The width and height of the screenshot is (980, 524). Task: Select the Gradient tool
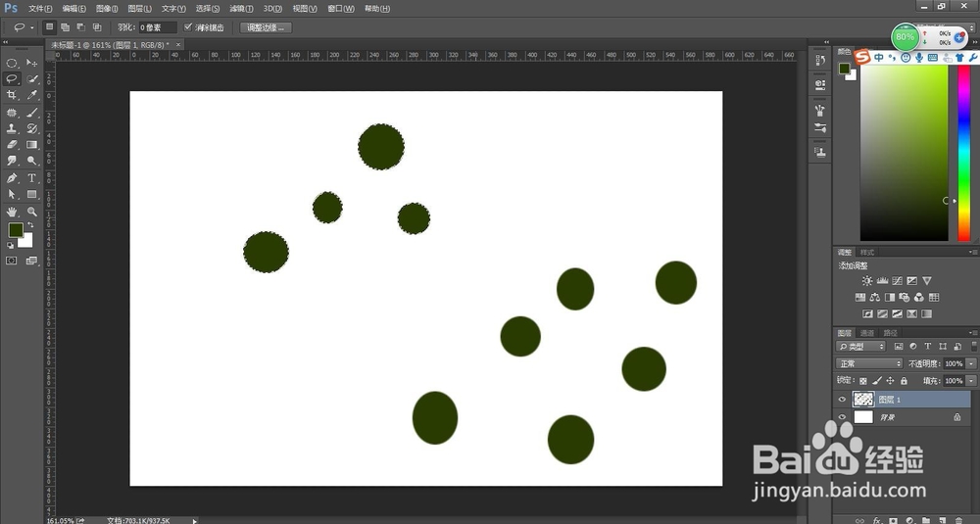32,144
